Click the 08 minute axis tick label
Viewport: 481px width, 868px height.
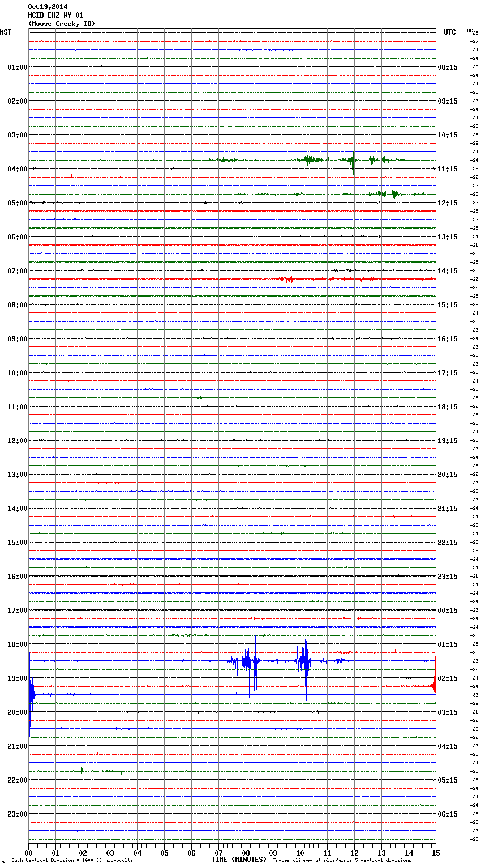[x=246, y=853]
